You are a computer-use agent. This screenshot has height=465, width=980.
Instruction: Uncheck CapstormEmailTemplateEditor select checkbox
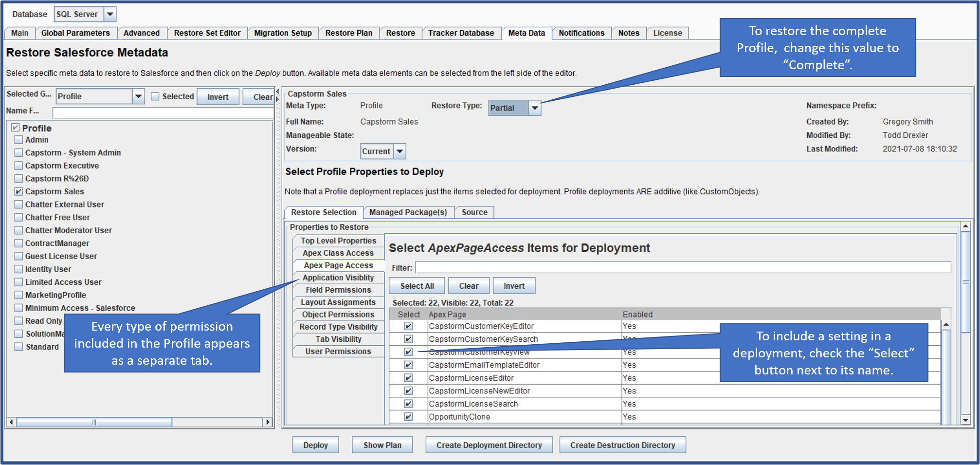tap(408, 365)
